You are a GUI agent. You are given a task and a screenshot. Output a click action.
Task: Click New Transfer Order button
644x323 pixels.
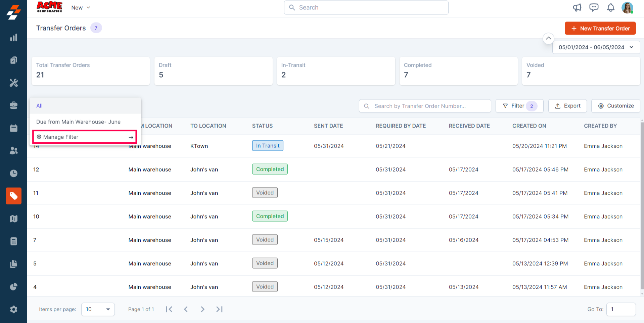(x=600, y=29)
